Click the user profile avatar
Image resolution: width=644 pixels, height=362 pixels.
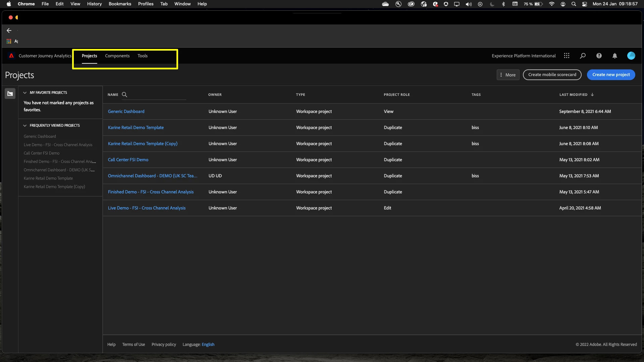631,56
